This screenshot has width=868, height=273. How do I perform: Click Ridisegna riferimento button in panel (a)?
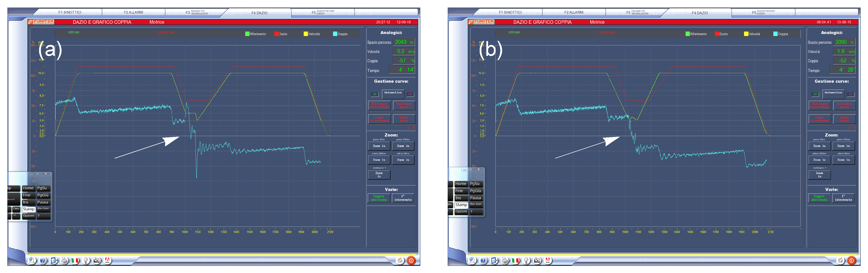point(379,106)
